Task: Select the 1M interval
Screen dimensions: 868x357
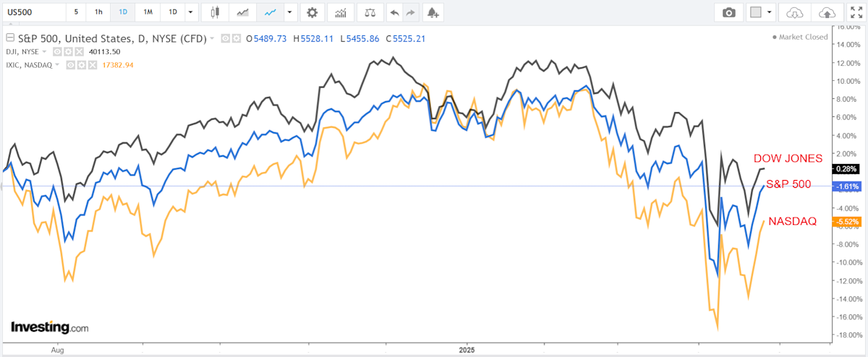Action: (148, 12)
